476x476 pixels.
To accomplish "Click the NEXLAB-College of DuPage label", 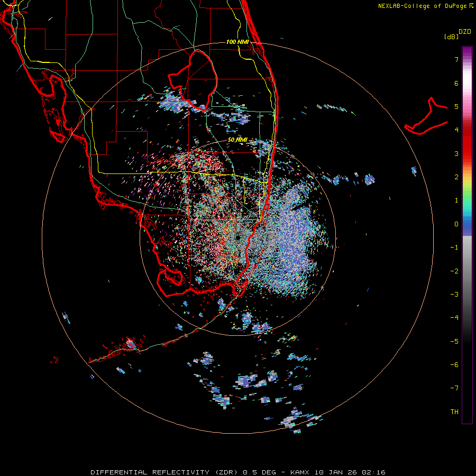I will [x=424, y=6].
